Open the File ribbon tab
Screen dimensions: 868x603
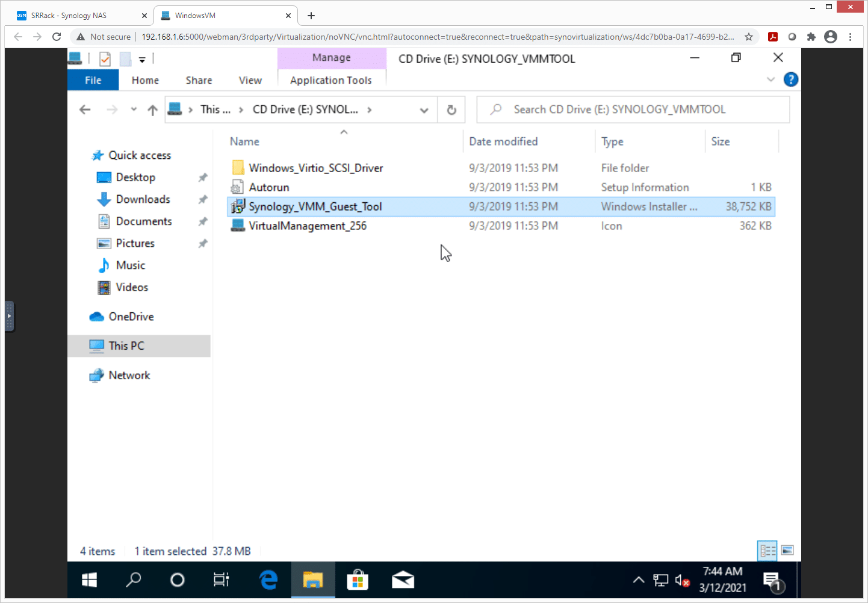click(x=93, y=80)
